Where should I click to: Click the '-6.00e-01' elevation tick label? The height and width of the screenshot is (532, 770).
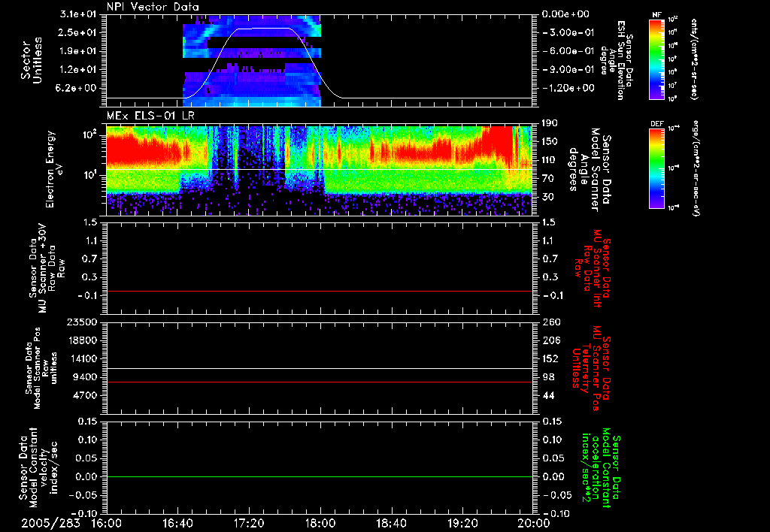[568, 51]
